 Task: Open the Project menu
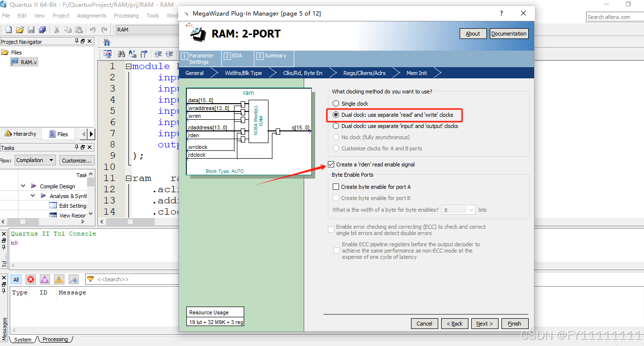[x=61, y=16]
